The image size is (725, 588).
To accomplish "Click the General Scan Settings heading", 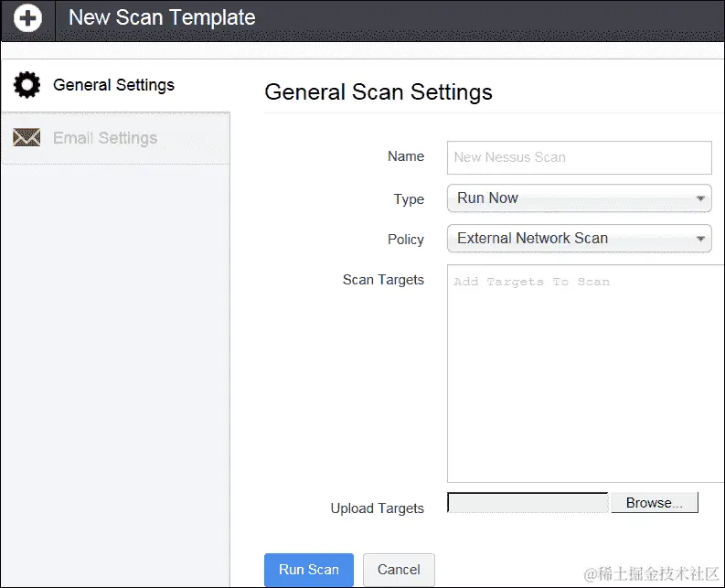I will point(378,91).
